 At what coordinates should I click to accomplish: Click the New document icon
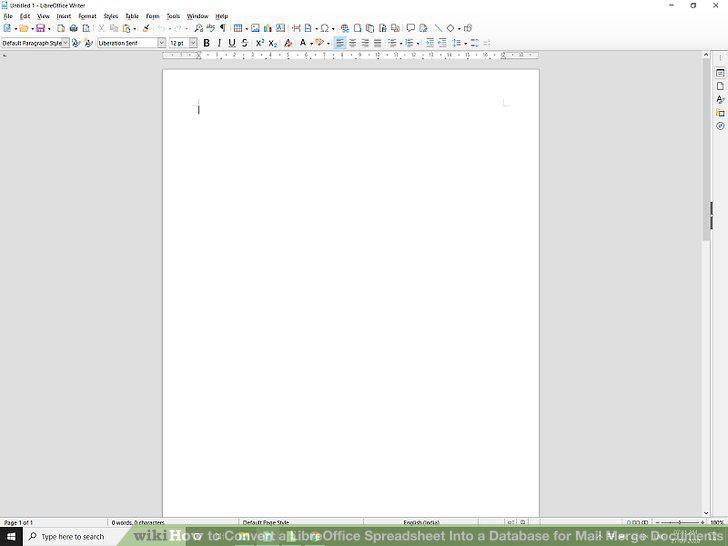7,28
